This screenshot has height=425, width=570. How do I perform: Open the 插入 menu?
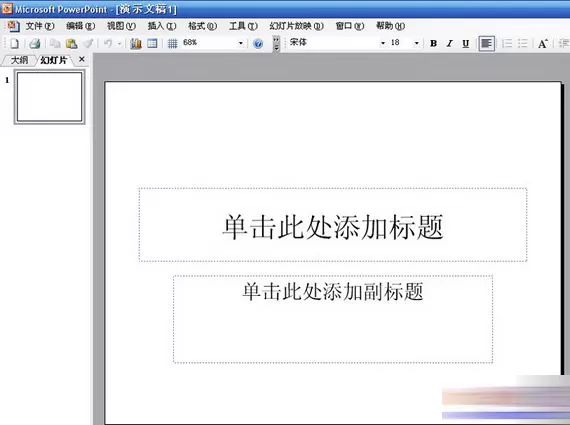pos(162,26)
